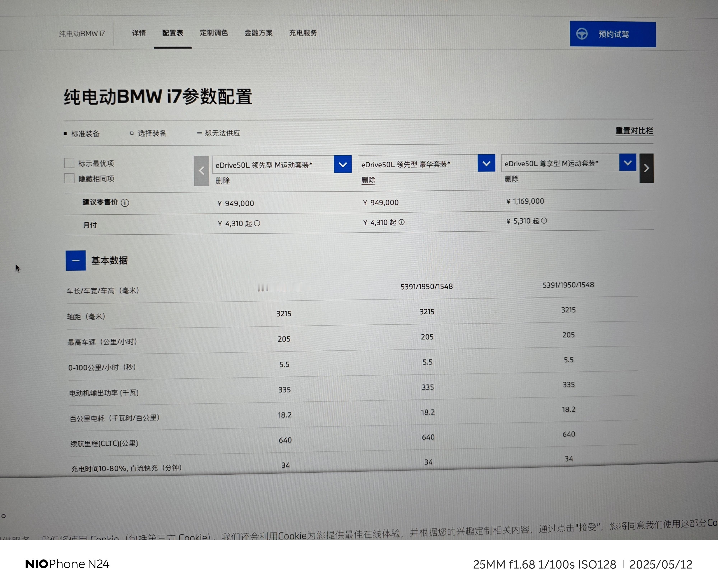Screen dimensions: 718x588
Task: Go to previous models with left arrow
Action: pyautogui.click(x=201, y=171)
